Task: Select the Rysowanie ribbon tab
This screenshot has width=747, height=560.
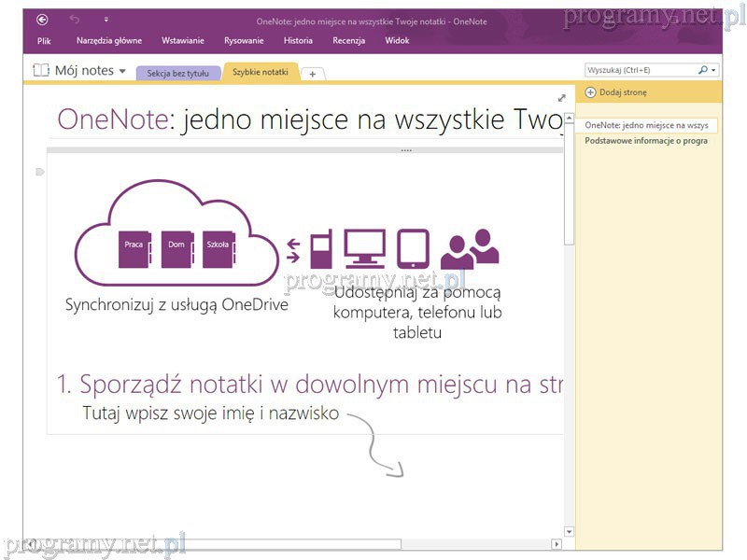Action: click(244, 41)
